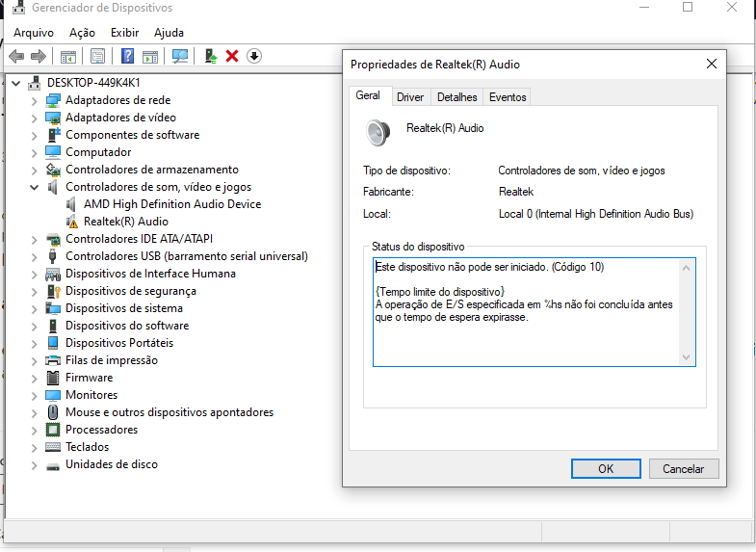This screenshot has width=756, height=552.
Task: Click Cancelar in Properties dialog
Action: click(x=684, y=468)
